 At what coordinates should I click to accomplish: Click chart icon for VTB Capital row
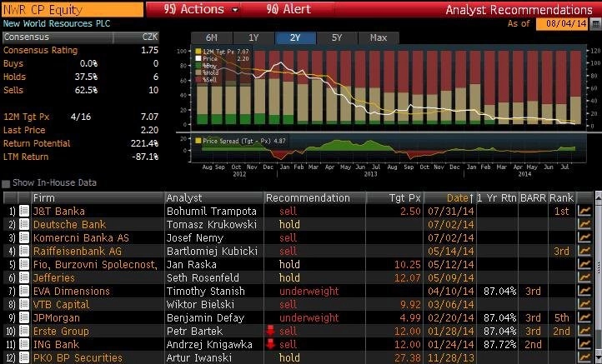click(x=584, y=305)
